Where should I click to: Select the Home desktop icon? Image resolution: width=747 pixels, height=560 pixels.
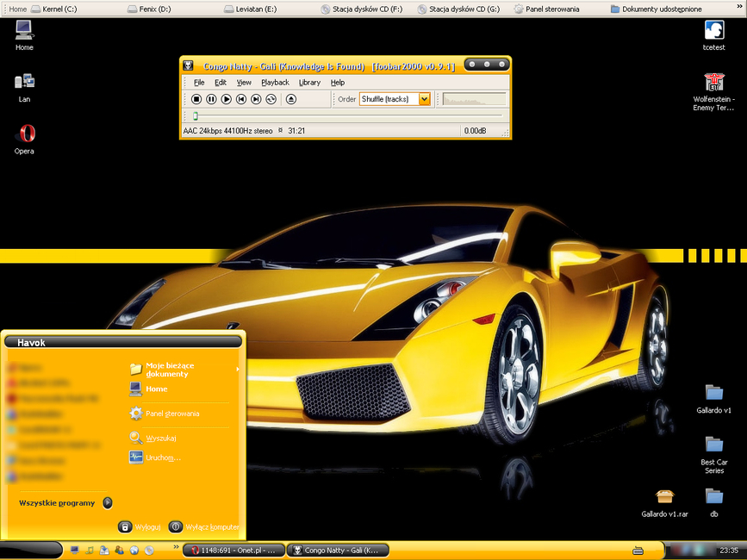(24, 35)
